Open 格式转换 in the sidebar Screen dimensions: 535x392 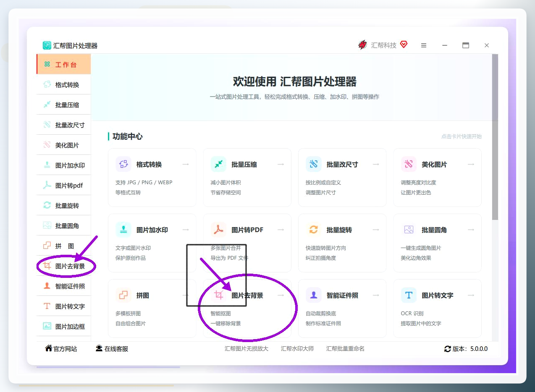[64, 84]
